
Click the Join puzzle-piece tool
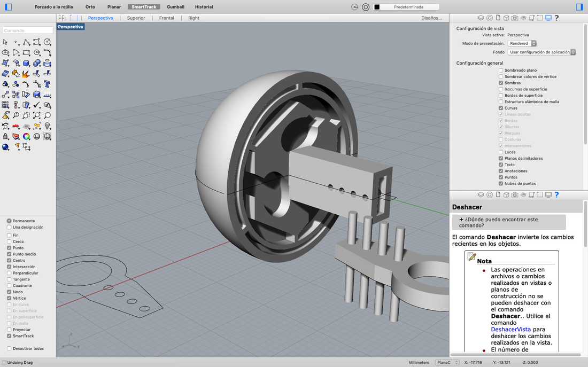[x=16, y=74]
